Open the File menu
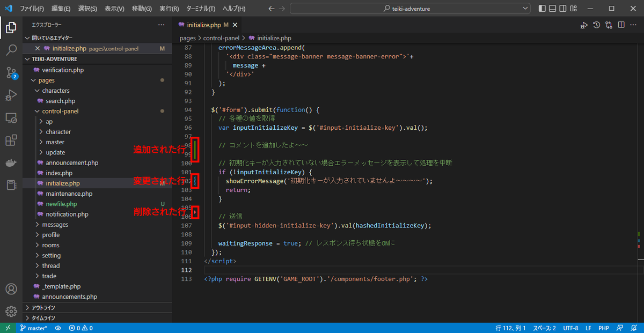644x333 pixels. [32, 9]
